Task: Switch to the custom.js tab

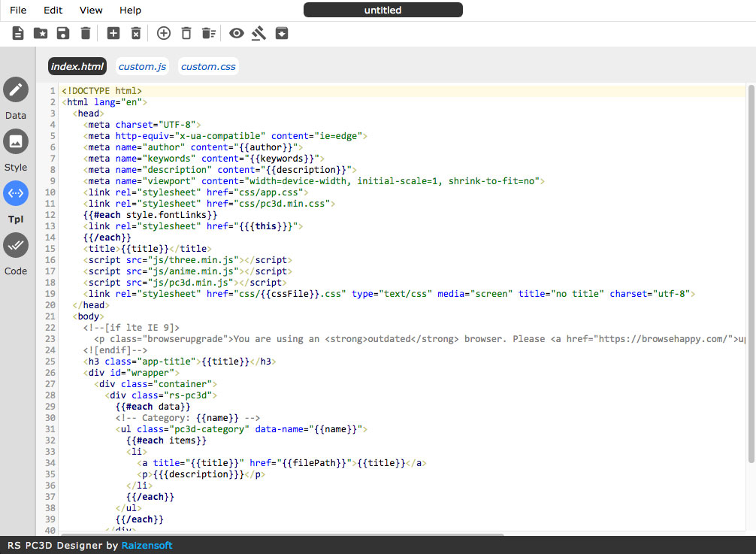Action: click(x=142, y=67)
